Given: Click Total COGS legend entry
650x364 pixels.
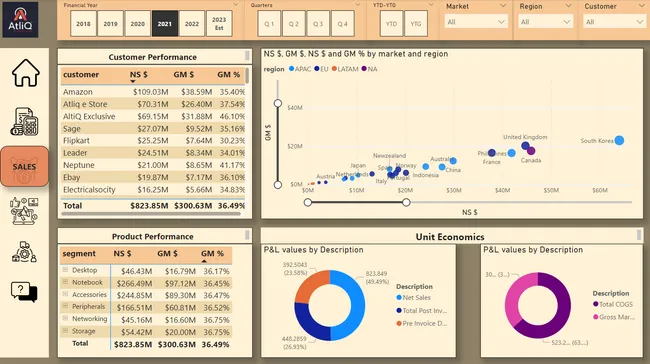Looking at the screenshot, I should [613, 304].
